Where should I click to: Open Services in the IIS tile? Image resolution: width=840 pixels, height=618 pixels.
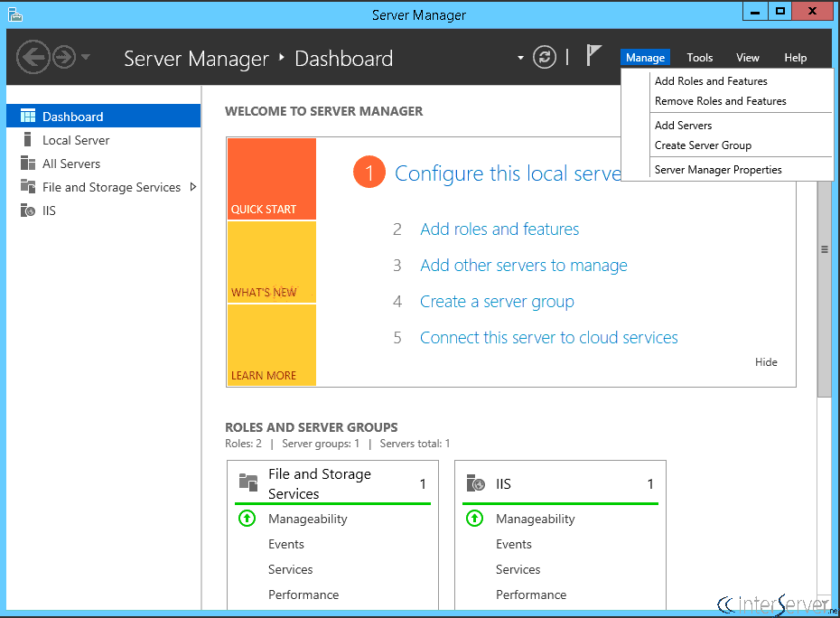(x=518, y=569)
